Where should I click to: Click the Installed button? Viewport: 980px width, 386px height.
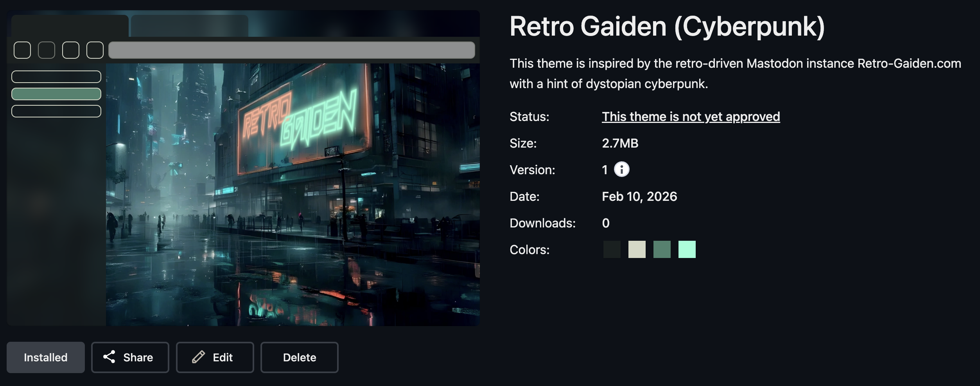[x=46, y=357]
